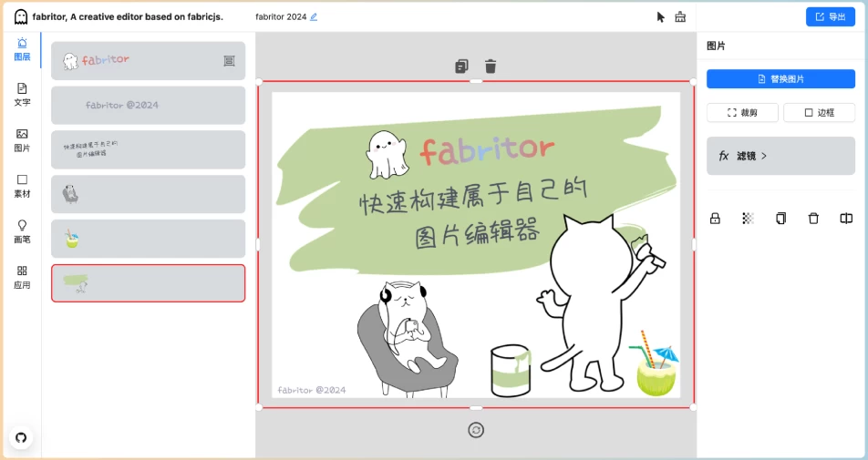868x460 pixels.
Task: Click the pencil icon to rename fabritor 2024
Action: pos(314,16)
